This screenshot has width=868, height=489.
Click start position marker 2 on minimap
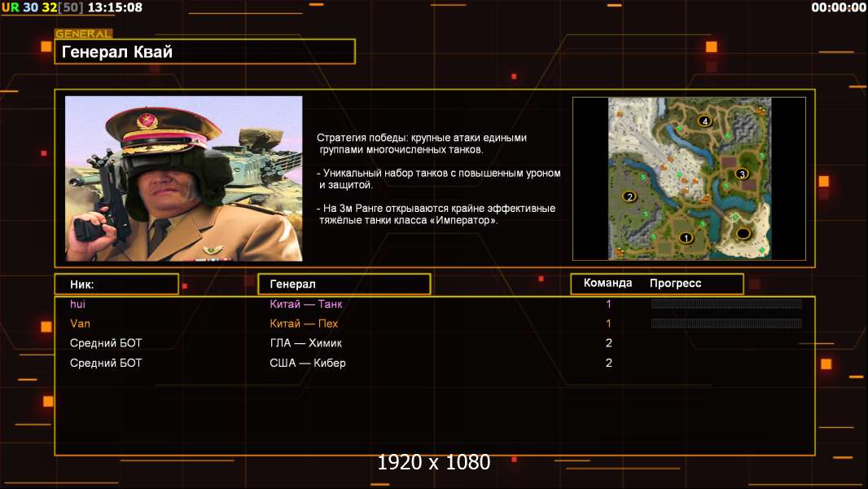[x=629, y=196]
